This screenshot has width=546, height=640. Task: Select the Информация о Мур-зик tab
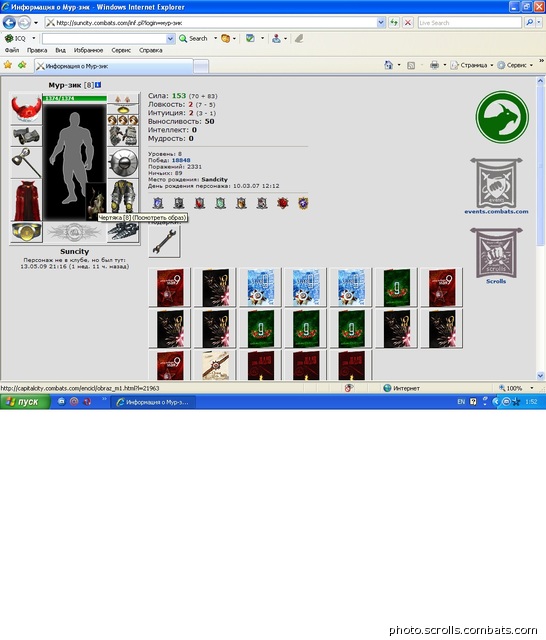[x=113, y=66]
